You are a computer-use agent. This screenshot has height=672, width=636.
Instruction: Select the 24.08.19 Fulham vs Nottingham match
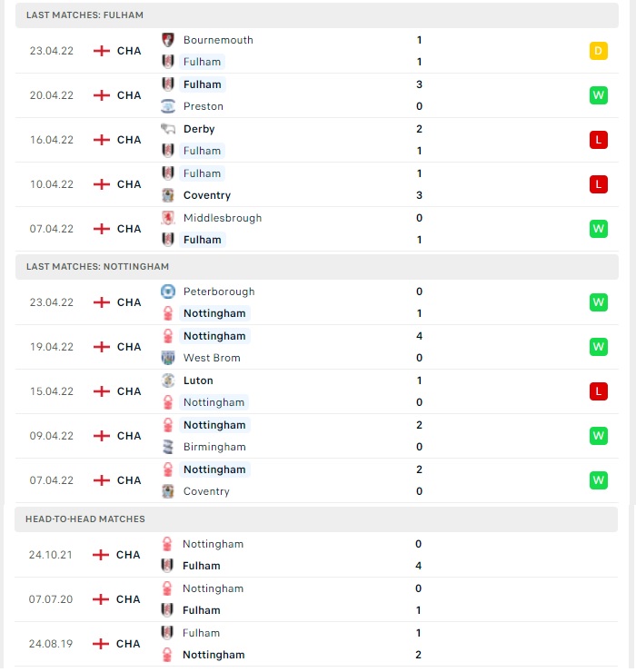click(316, 644)
